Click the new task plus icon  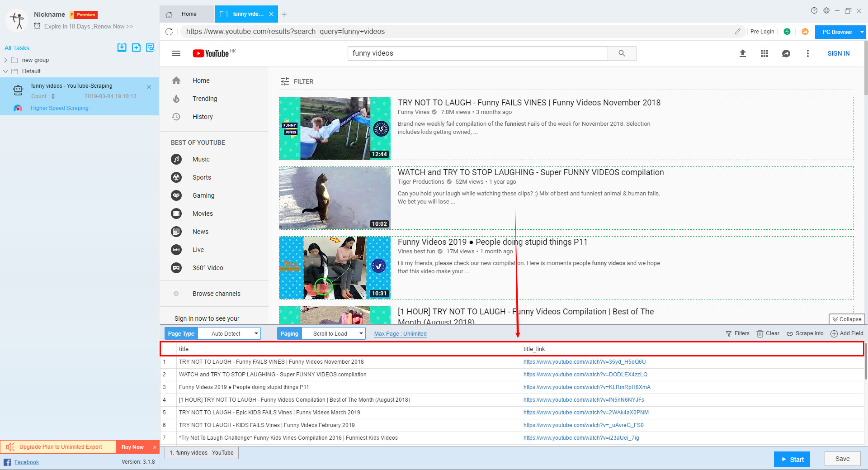(136, 47)
